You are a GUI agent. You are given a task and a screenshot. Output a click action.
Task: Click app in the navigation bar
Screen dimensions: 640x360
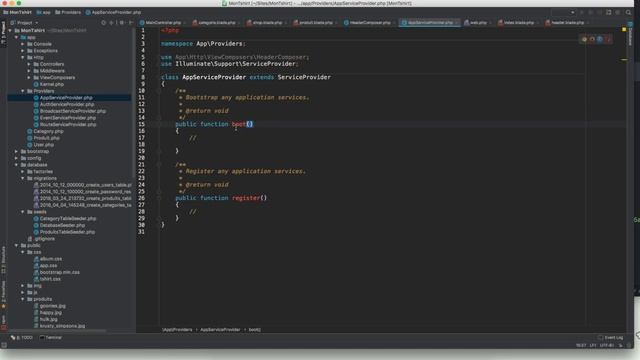[44, 12]
